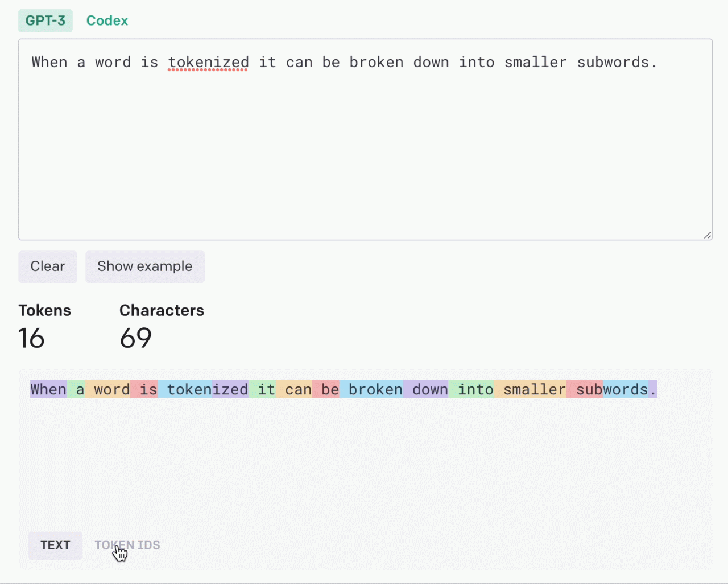
Task: Show the TOKEN IDS view
Action: pos(127,545)
